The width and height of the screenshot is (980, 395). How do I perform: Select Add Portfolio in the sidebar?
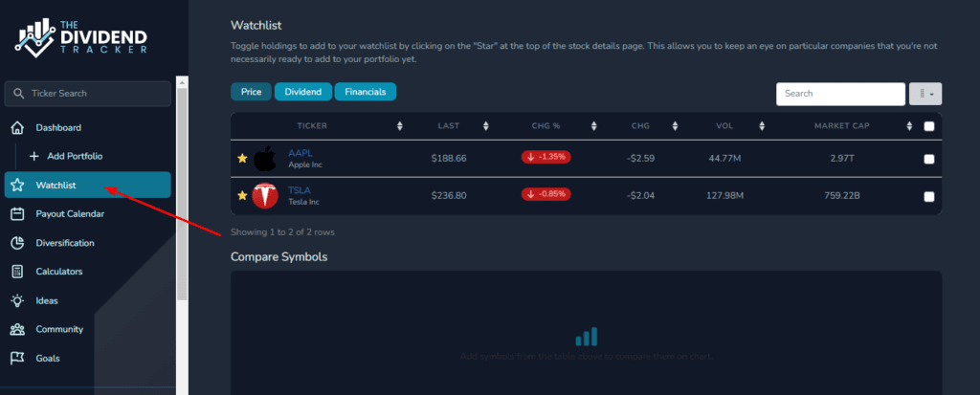(75, 156)
